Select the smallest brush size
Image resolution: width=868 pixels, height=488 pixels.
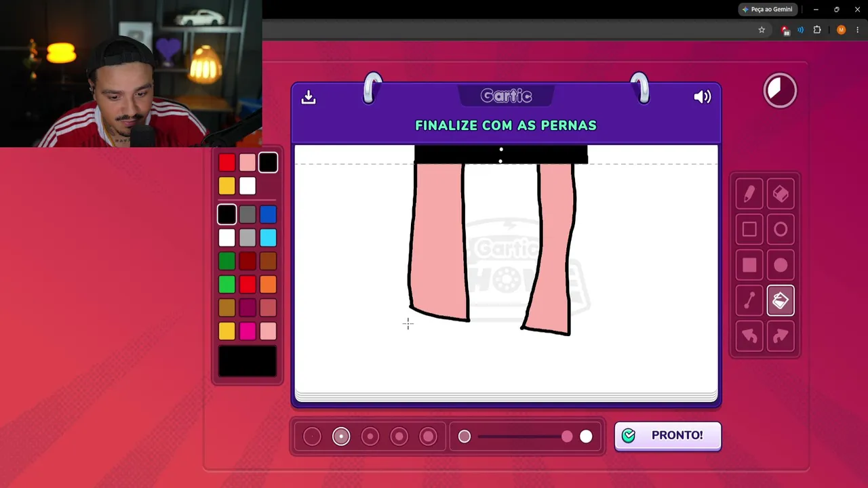(312, 436)
